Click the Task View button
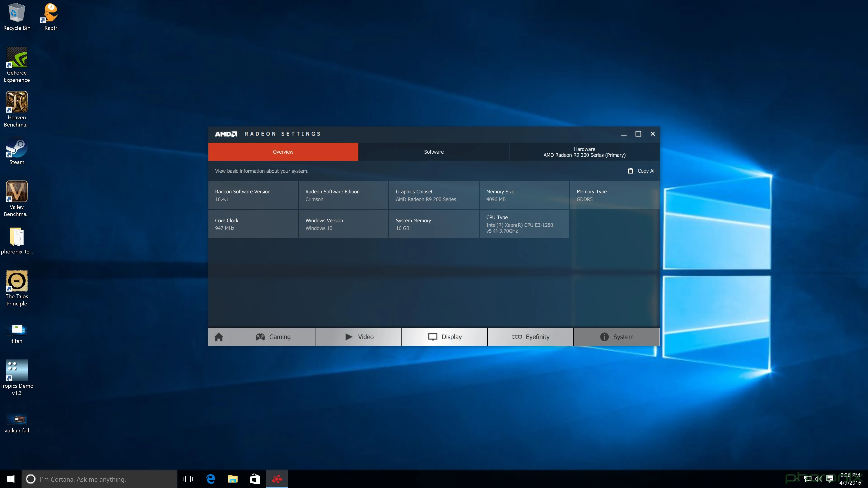 188,479
